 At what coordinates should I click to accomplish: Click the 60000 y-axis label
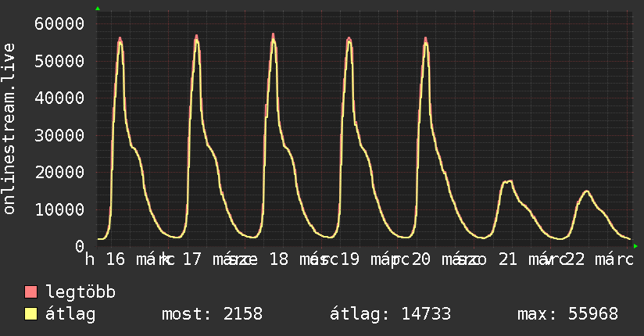[x=59, y=23]
